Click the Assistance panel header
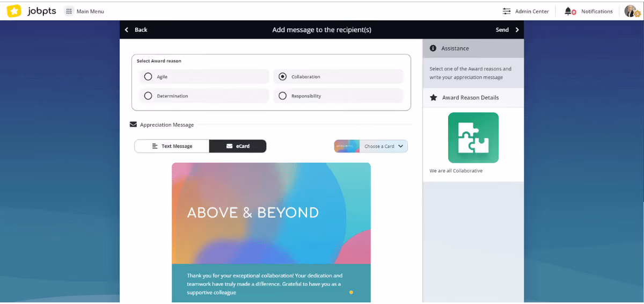Image resolution: width=644 pixels, height=304 pixels. point(473,48)
